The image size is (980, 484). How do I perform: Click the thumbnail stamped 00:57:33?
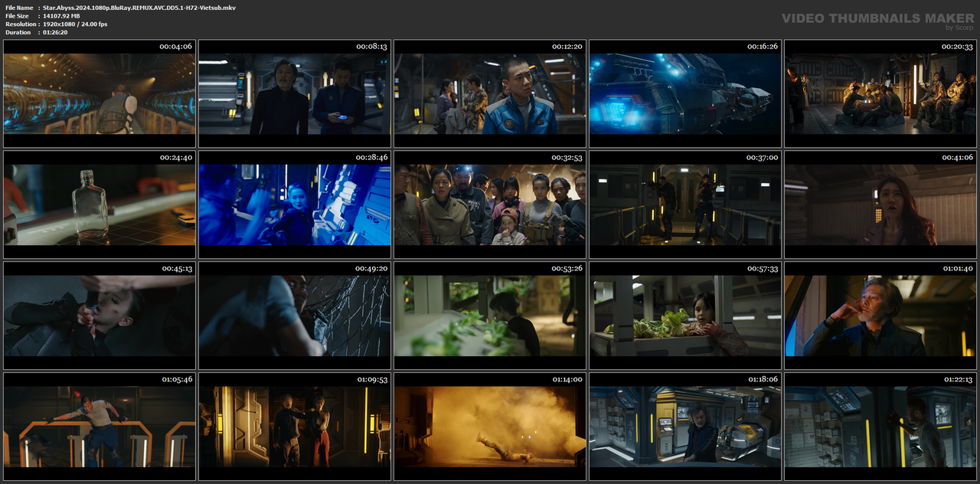click(685, 316)
